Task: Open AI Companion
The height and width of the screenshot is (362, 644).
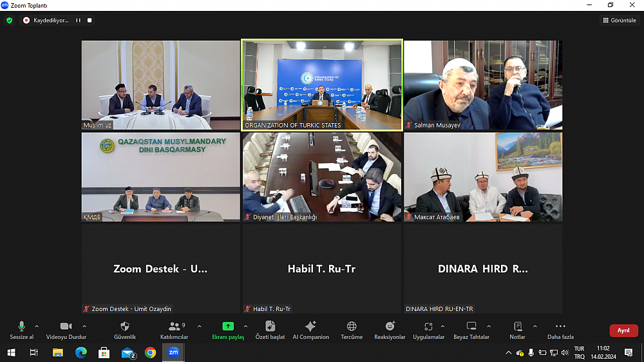Action: coord(310,330)
